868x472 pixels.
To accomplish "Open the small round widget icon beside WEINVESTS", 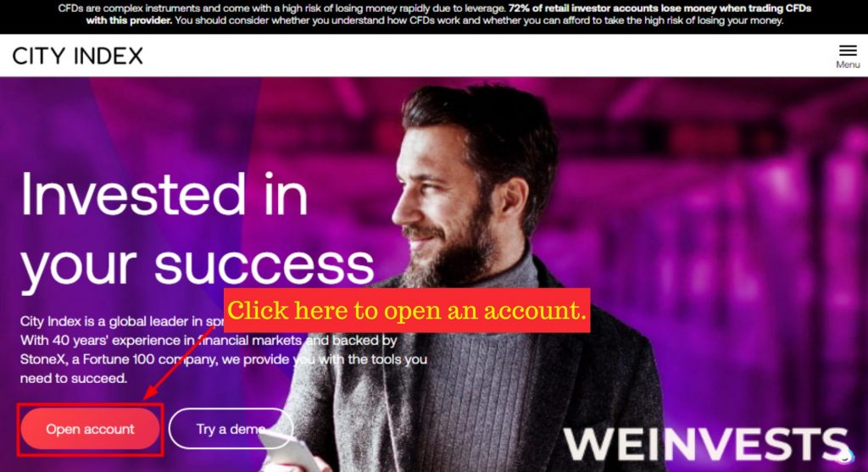I will (845, 455).
